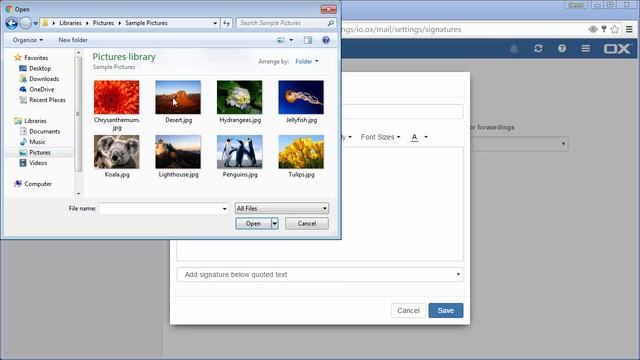The image size is (640, 360).
Task: Select the Jellyfish.jpg thumbnail
Action: coord(301,97)
